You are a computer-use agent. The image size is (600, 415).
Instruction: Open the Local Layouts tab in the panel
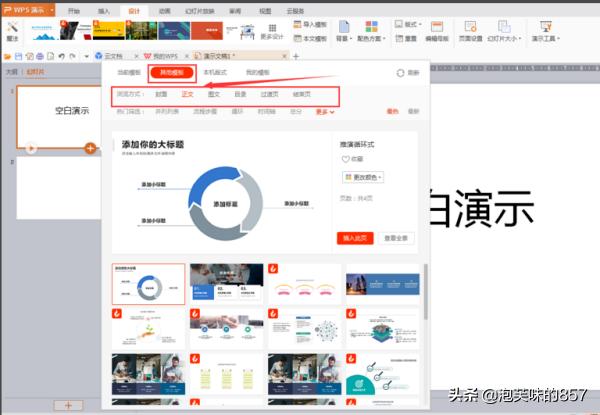pos(215,72)
